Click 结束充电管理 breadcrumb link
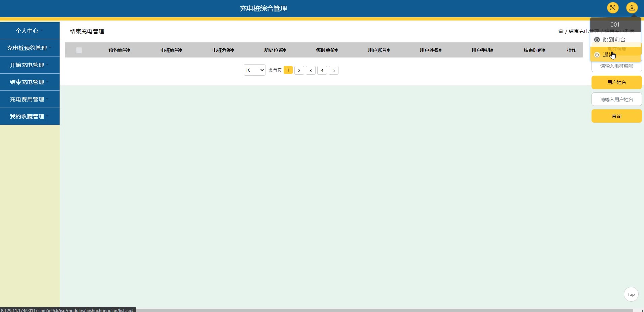 click(x=584, y=31)
